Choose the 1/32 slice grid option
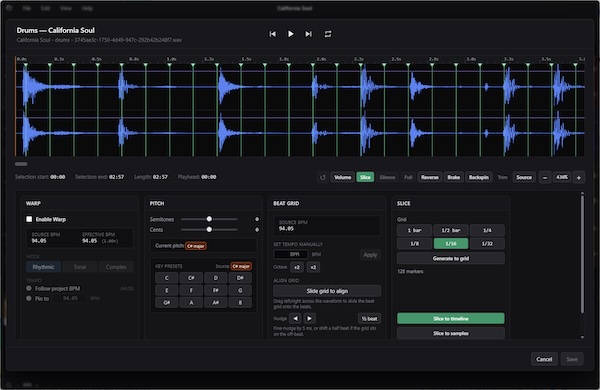The height and width of the screenshot is (390, 600). [x=487, y=243]
